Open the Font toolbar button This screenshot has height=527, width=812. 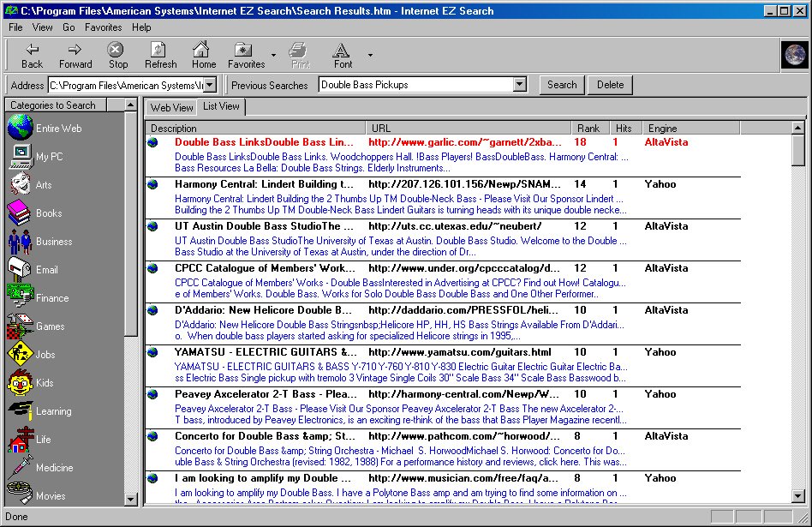click(x=343, y=56)
